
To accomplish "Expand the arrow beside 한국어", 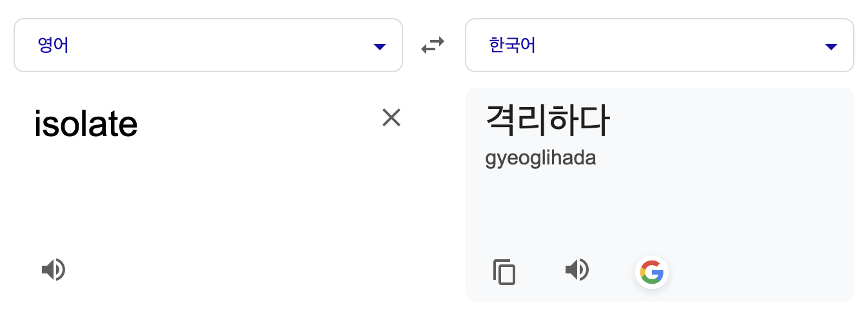I will click(831, 46).
